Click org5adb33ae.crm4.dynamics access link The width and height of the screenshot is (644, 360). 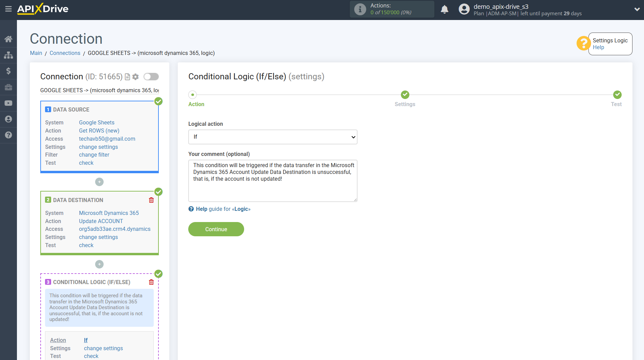click(115, 229)
